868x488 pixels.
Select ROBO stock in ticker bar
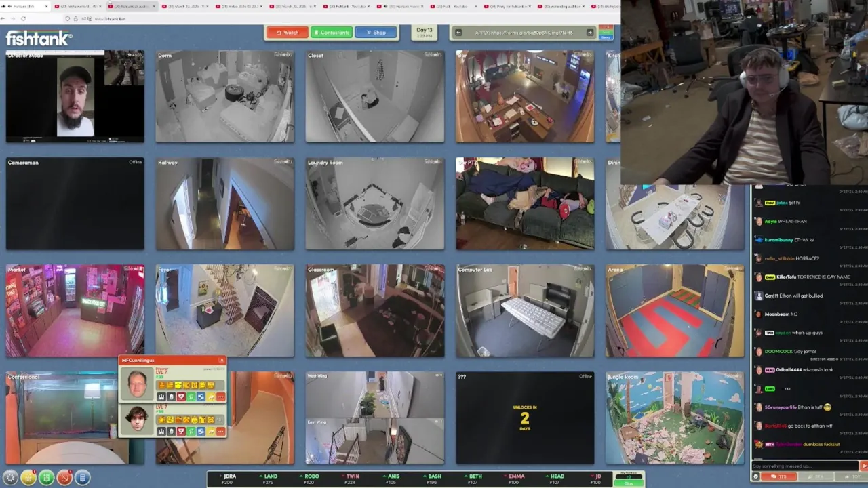click(x=311, y=479)
